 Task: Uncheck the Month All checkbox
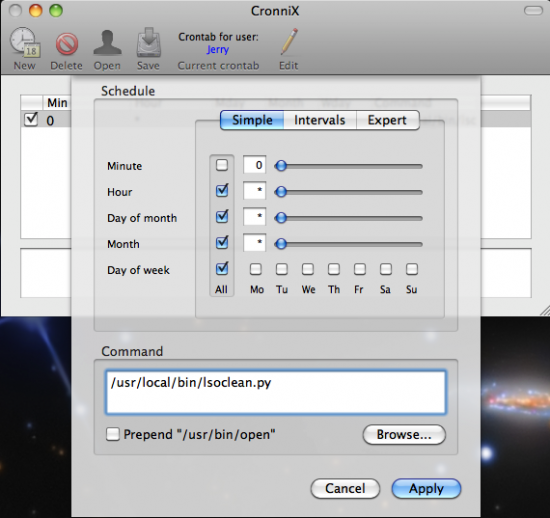[x=222, y=243]
